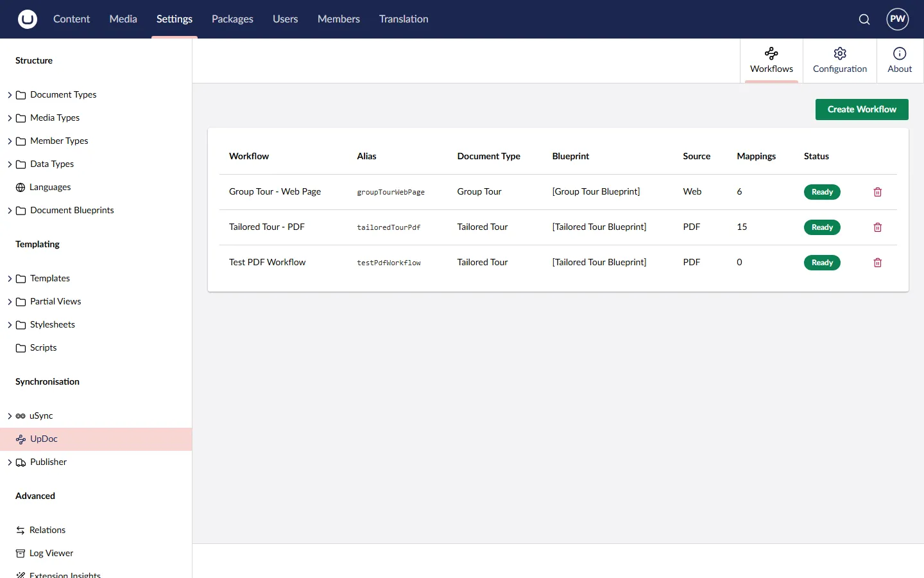Screen dimensions: 924x578
Task: Click the Scripts folder icon
Action: point(21,348)
